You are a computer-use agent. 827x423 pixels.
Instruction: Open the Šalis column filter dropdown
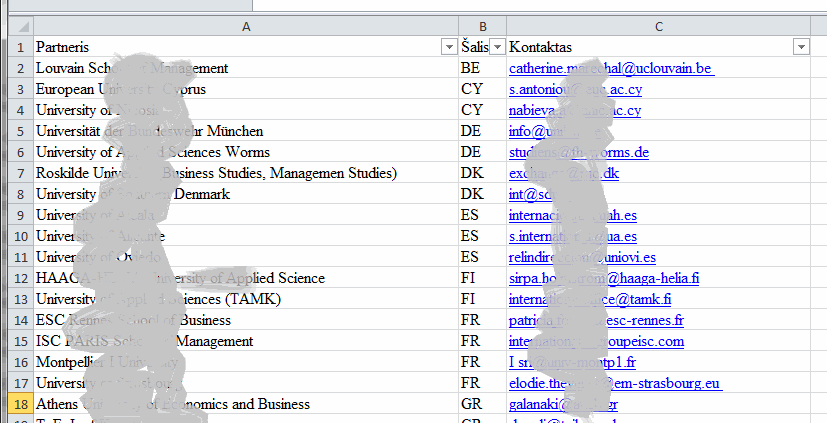(x=496, y=47)
